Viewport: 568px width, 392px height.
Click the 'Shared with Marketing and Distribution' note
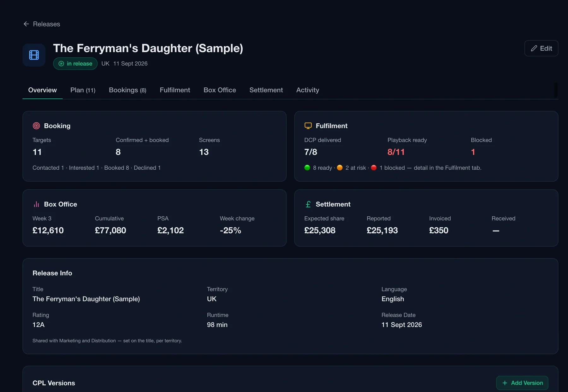[107, 341]
